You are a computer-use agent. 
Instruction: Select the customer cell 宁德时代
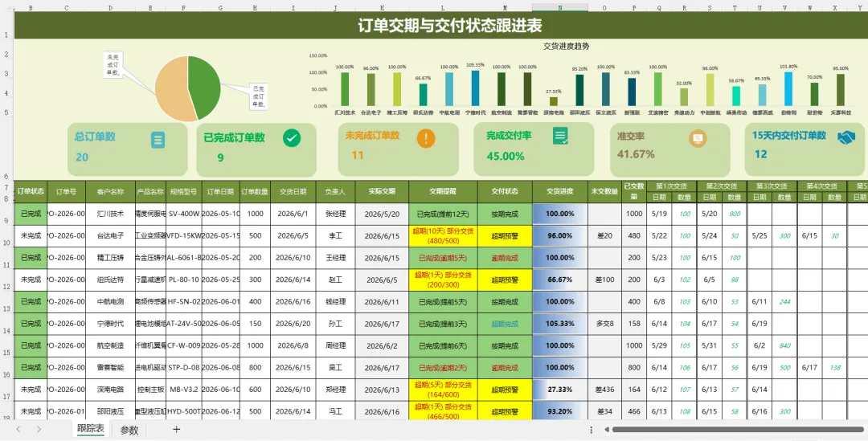pyautogui.click(x=110, y=324)
